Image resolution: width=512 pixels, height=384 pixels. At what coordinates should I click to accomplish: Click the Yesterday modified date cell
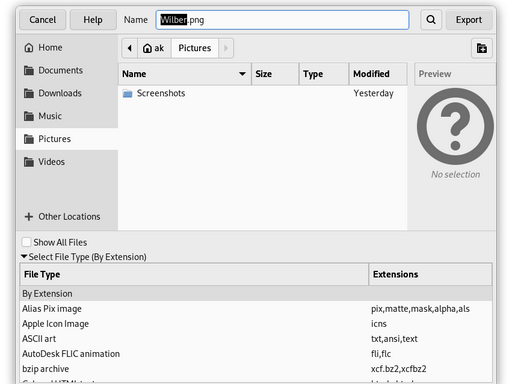[x=373, y=93]
